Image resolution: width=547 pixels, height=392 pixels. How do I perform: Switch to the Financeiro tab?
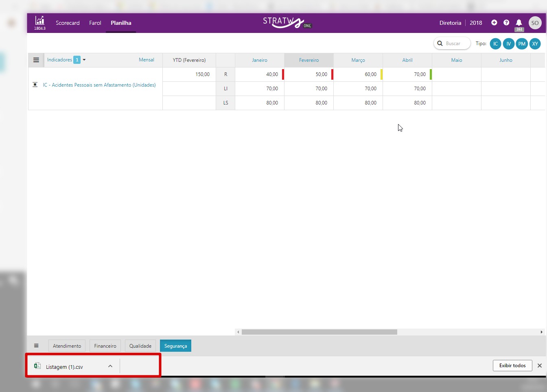coord(105,346)
